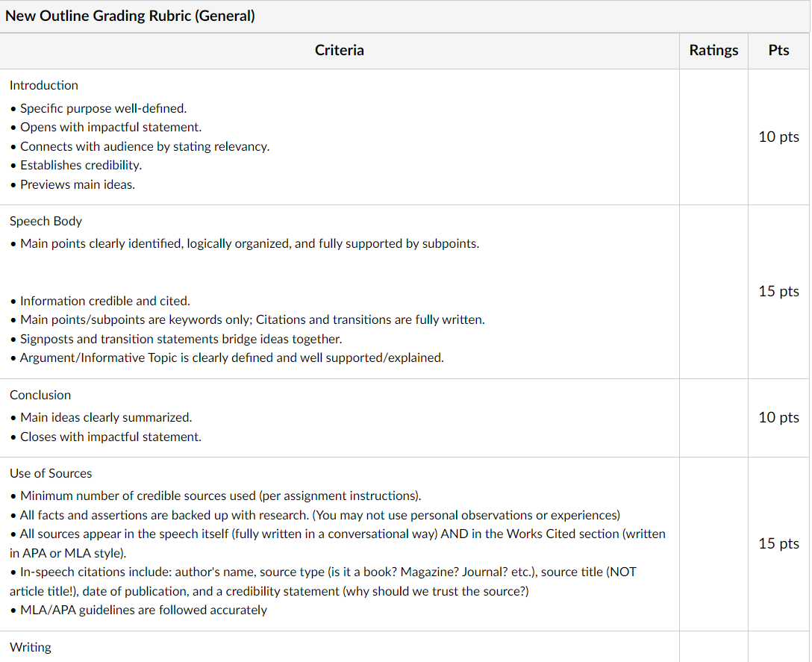Click the bullet 'Establishes credibility.'
This screenshot has width=812, height=662.
(75, 165)
